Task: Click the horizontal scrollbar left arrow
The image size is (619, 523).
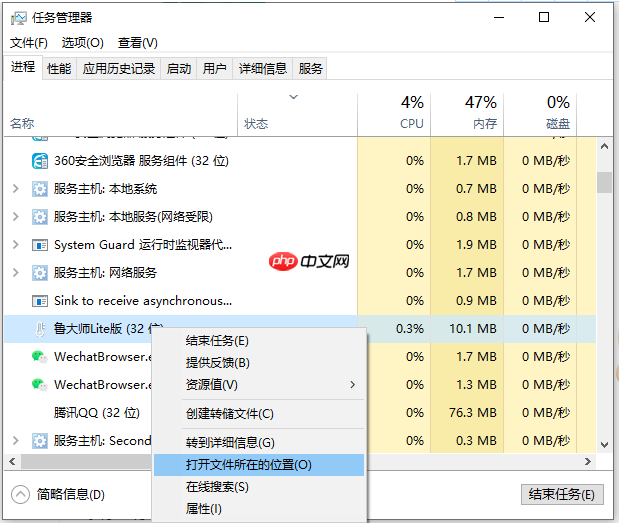Action: (x=12, y=461)
